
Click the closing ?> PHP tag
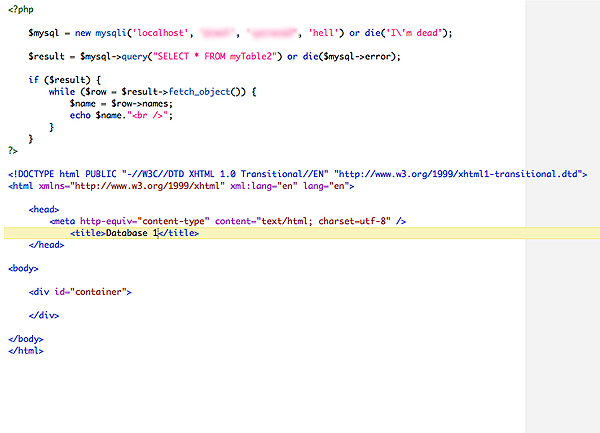coord(13,151)
